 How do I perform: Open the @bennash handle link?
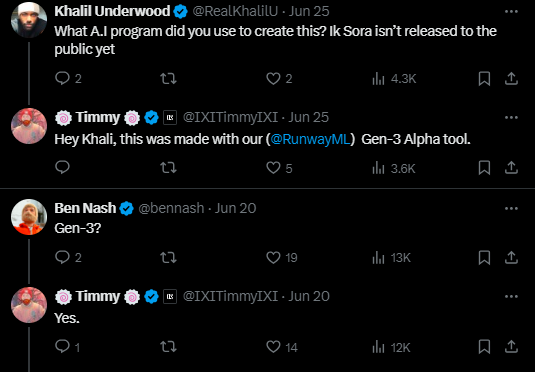(171, 208)
